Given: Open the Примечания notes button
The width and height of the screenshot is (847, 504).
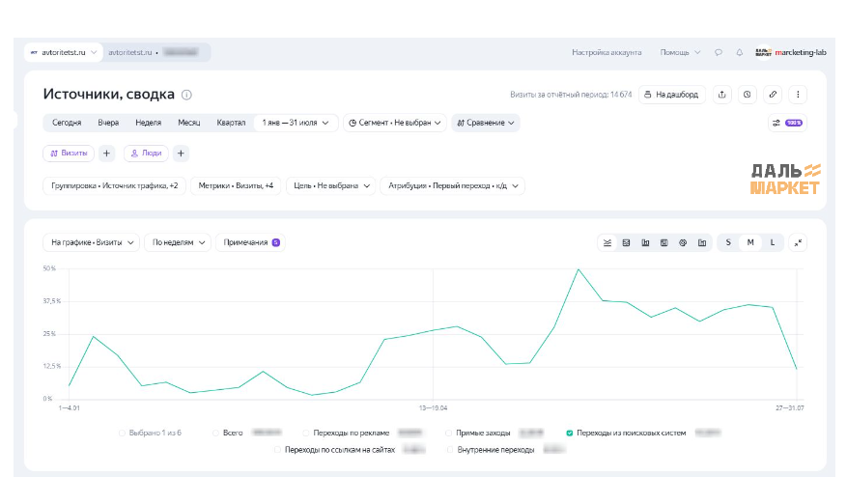Looking at the screenshot, I should point(251,243).
